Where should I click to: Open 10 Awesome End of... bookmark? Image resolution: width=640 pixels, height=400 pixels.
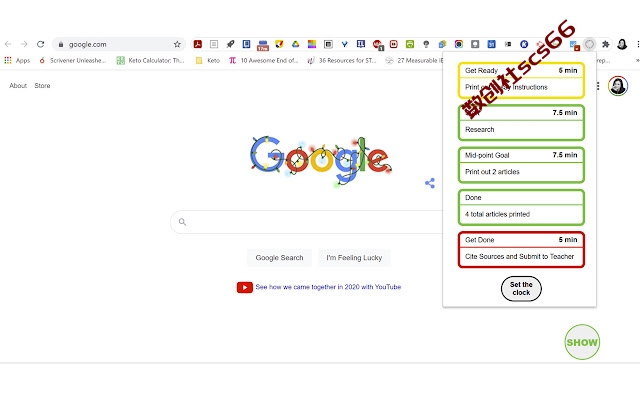point(264,60)
